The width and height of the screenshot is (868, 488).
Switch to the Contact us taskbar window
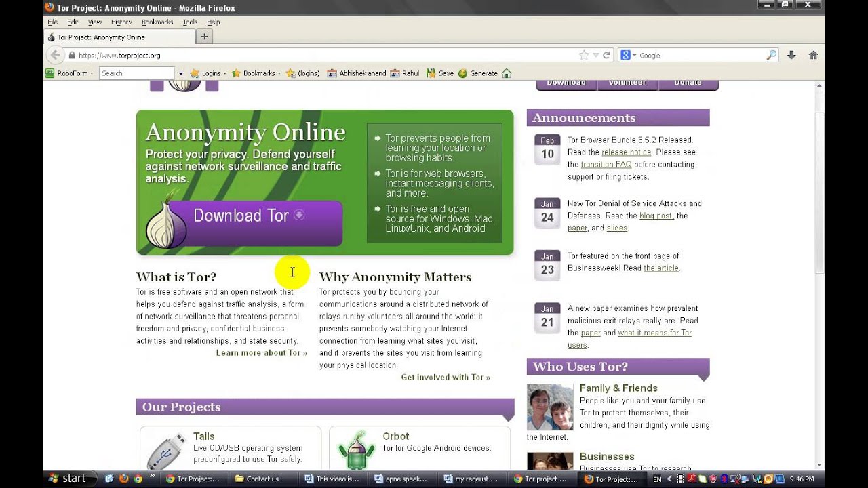point(262,479)
